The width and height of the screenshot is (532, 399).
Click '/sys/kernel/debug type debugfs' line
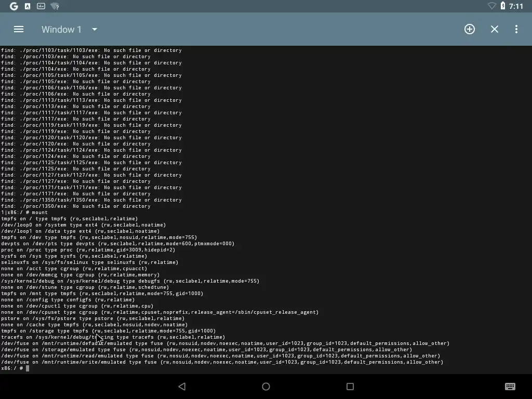130,281
